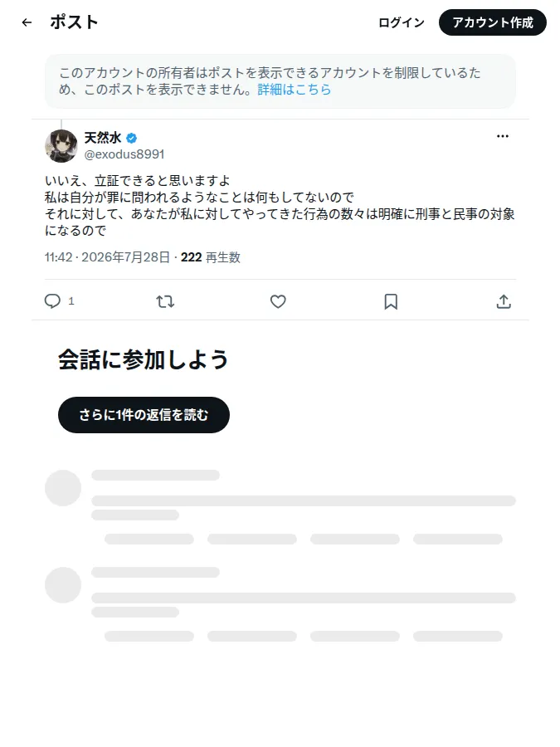
Task: Click the display name 天然水
Action: click(103, 138)
